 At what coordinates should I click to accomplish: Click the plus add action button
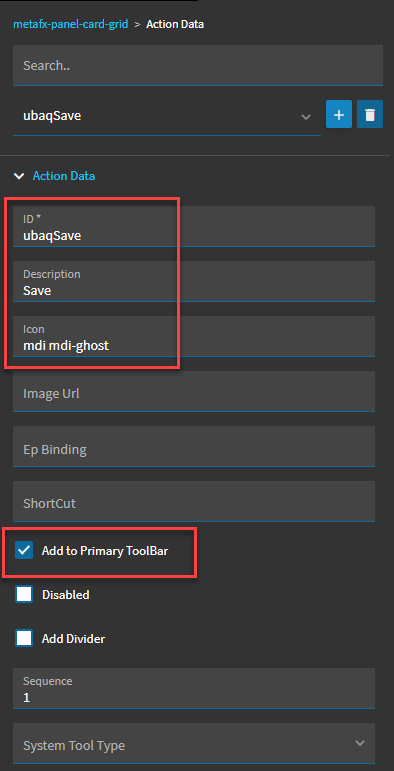tap(338, 115)
